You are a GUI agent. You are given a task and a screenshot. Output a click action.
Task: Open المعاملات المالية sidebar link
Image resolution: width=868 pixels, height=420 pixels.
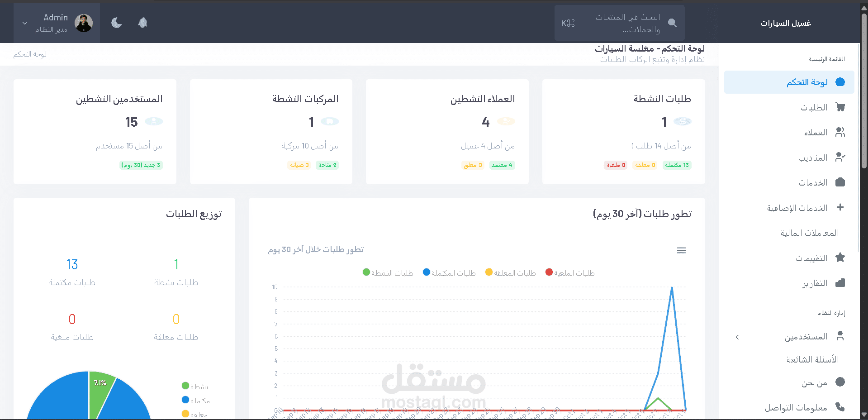[x=789, y=233]
